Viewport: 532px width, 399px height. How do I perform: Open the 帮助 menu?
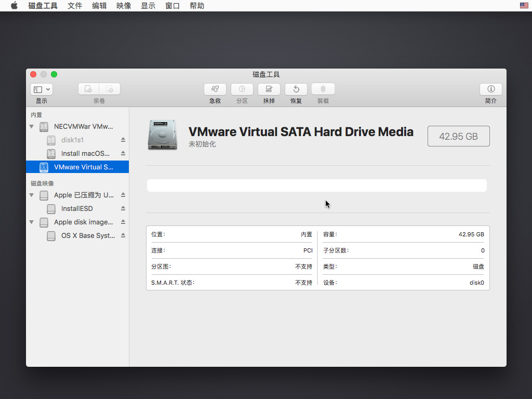197,6
